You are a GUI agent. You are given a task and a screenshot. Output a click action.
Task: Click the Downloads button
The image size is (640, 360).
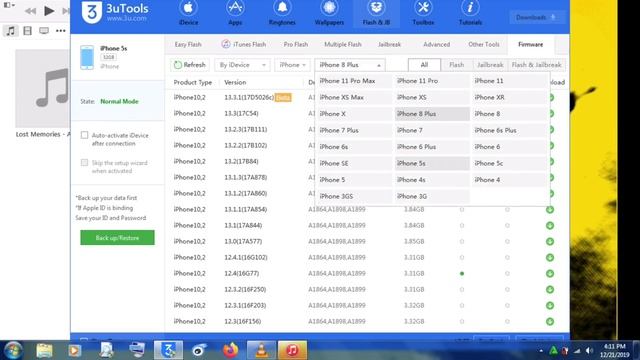point(536,18)
